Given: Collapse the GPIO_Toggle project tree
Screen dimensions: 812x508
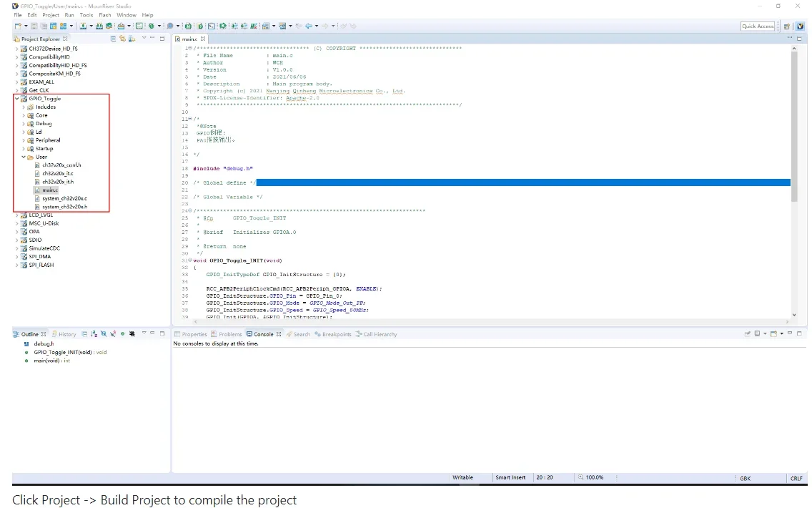Looking at the screenshot, I should click(17, 99).
